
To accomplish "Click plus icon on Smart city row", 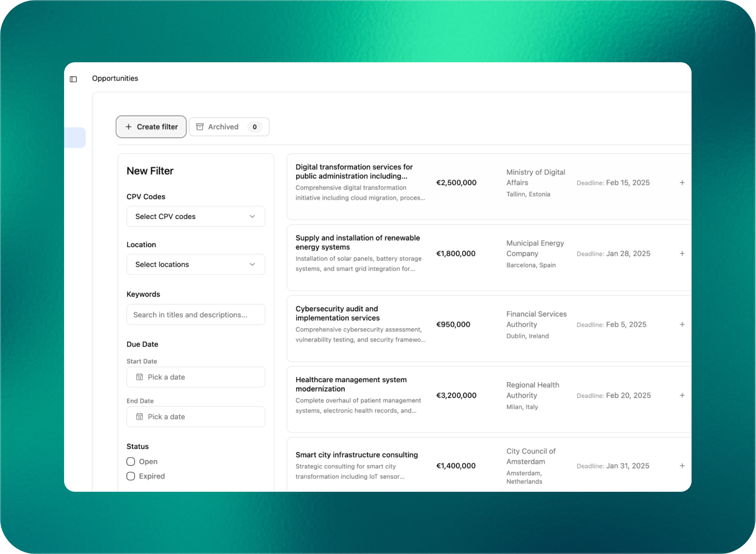I will [682, 466].
